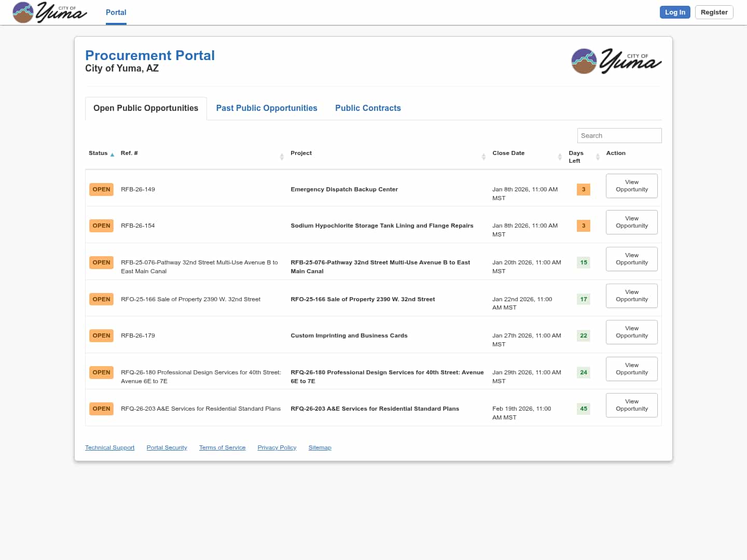Focus the Search input field
This screenshot has width=747, height=560.
(x=619, y=135)
